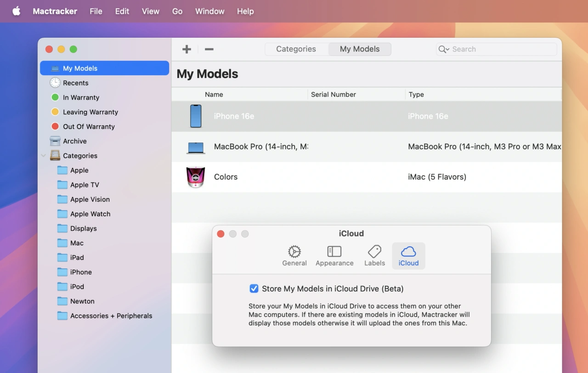Open the Appearance preferences pane
The height and width of the screenshot is (373, 588).
pos(334,256)
